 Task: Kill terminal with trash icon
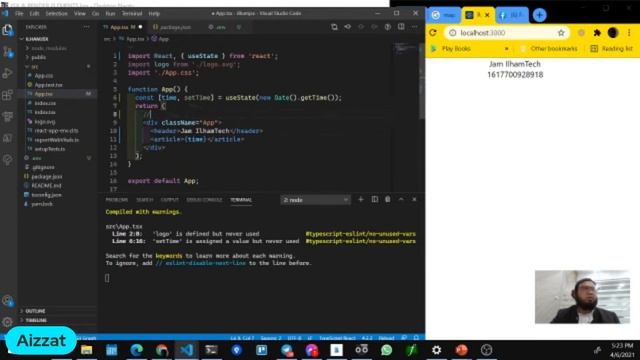(387, 200)
